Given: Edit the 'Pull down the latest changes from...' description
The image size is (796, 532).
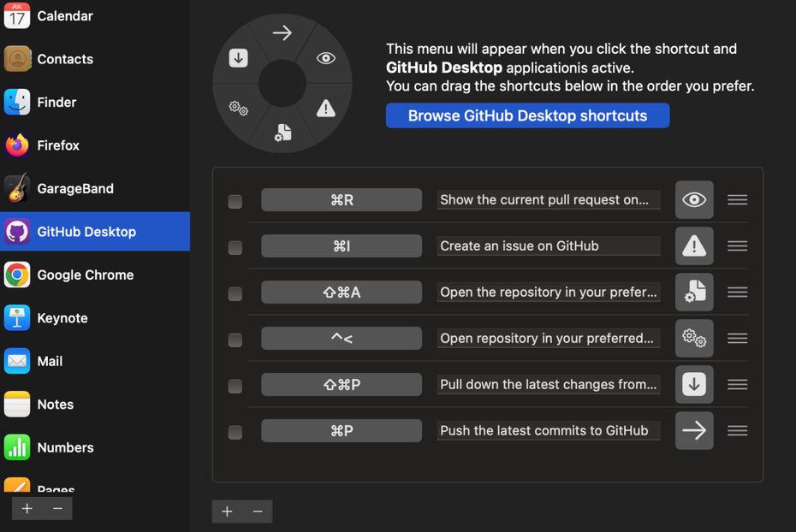Looking at the screenshot, I should tap(549, 384).
